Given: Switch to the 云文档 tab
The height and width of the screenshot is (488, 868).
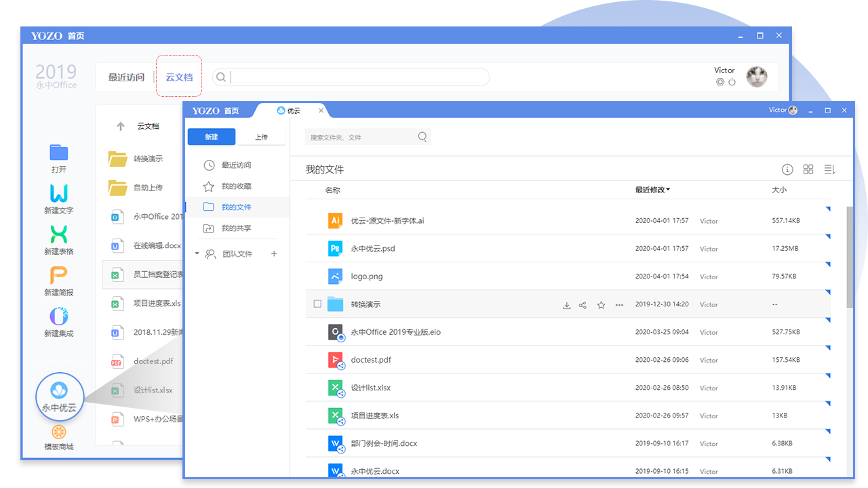Looking at the screenshot, I should (x=178, y=77).
